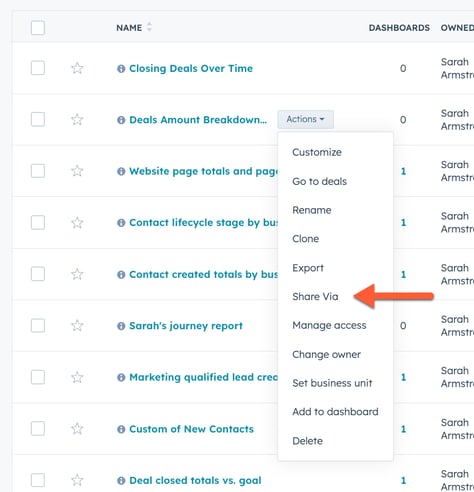Click info icon beside Closing Deals Over Time
Viewport: 474px width, 492px height.
point(121,69)
